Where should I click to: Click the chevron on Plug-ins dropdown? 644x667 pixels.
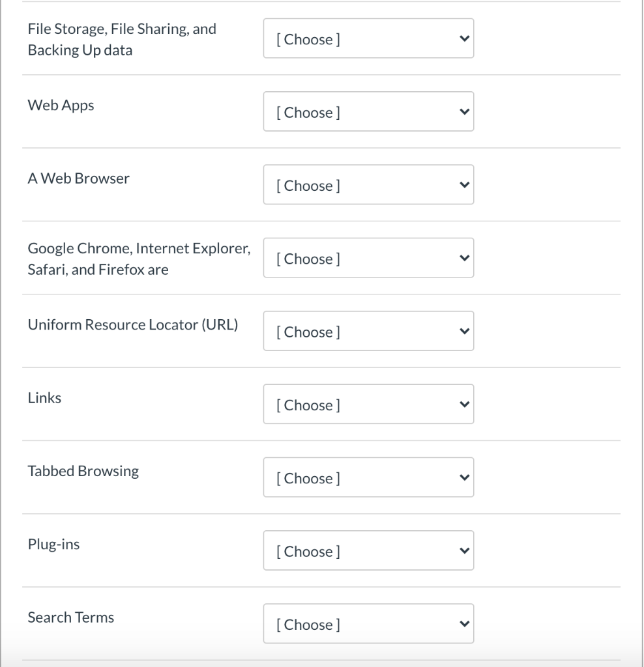click(x=463, y=550)
